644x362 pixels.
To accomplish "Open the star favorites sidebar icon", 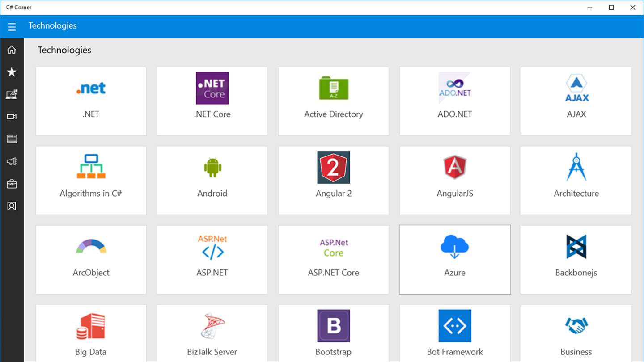I will click(12, 72).
